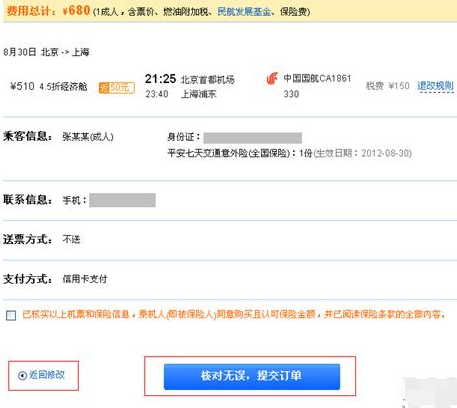Click the masked mobile phone number field
The height and width of the screenshot is (408, 457).
122,200
